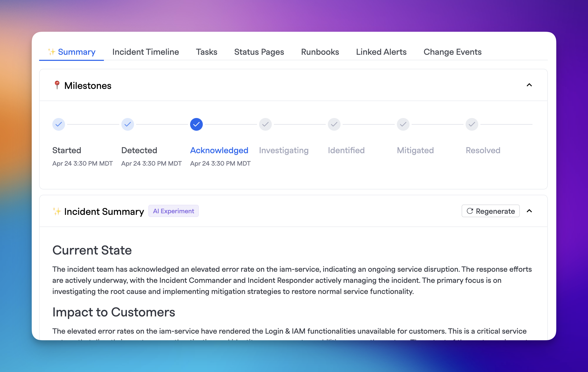This screenshot has width=588, height=372.
Task: Toggle the AI Experiment badge label
Action: pos(173,211)
